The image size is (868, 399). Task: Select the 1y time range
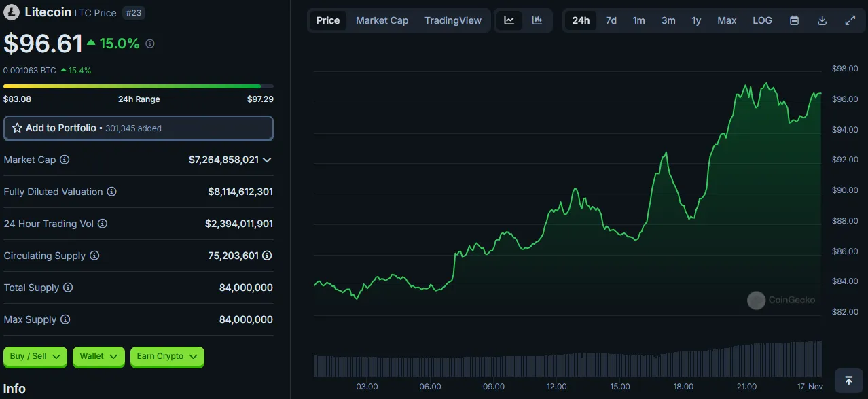pos(697,20)
